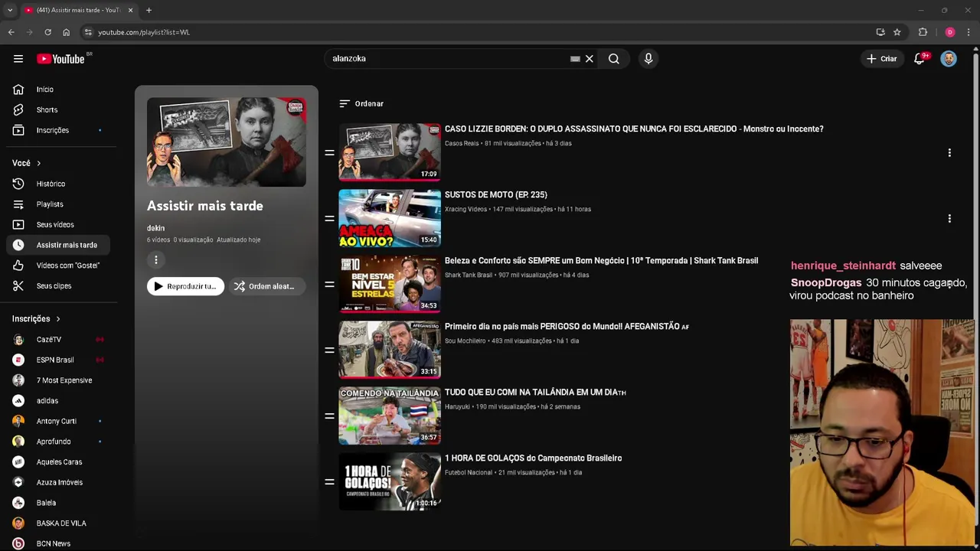Go back in browser history

click(x=11, y=32)
